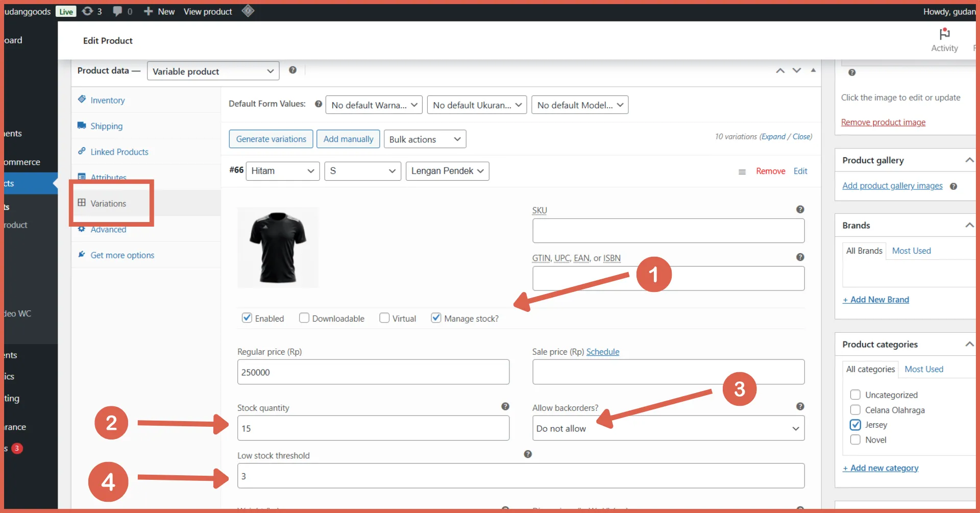This screenshot has width=980, height=513.
Task: Click the Remove product image link
Action: pos(884,122)
